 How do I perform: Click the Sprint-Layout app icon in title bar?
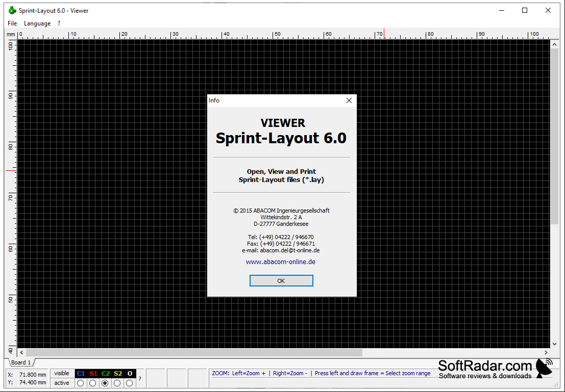pyautogui.click(x=12, y=10)
